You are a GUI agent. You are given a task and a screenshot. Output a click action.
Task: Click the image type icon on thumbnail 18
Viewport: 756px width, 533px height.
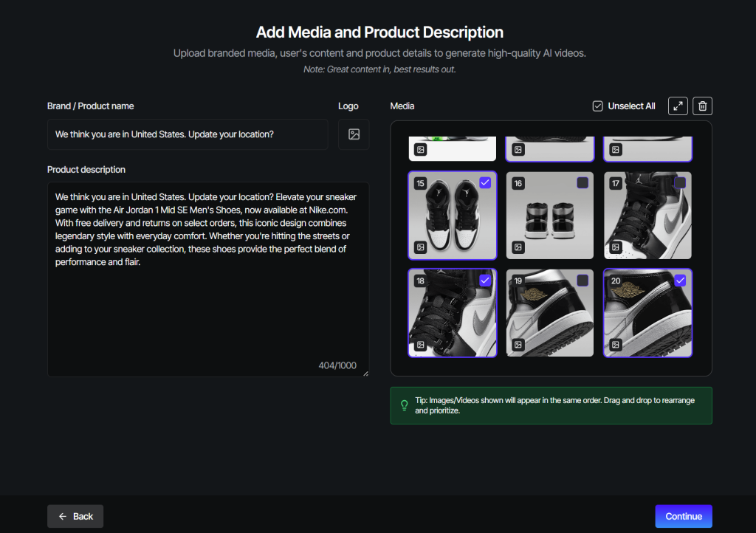click(420, 345)
